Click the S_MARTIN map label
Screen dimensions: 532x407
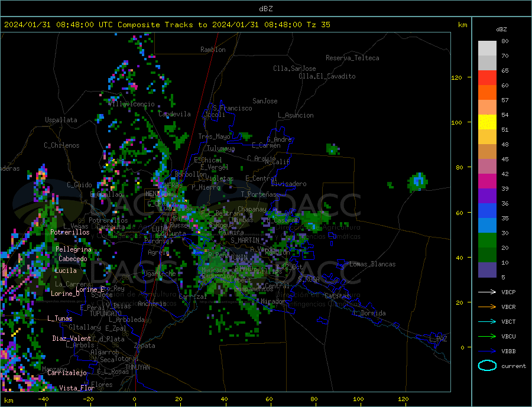[x=245, y=240]
